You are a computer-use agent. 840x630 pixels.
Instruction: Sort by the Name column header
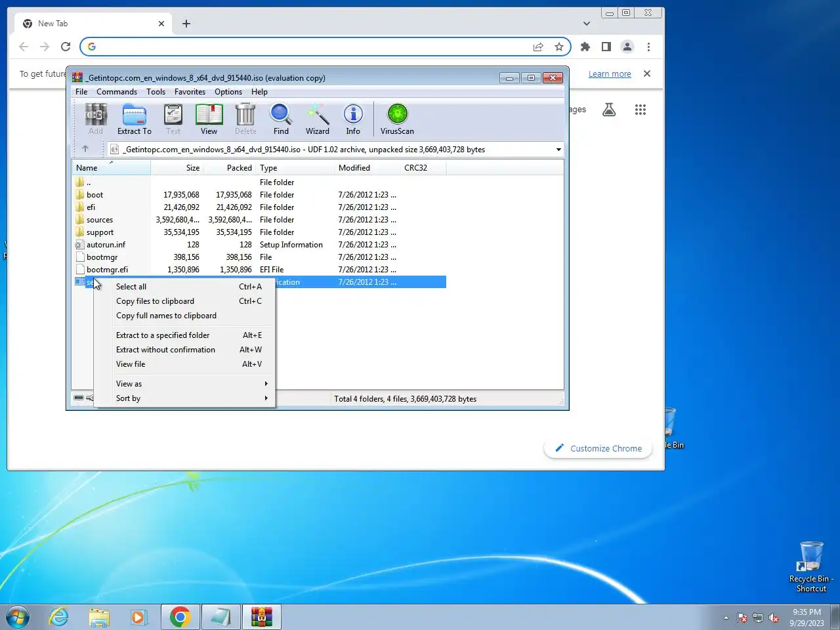pyautogui.click(x=111, y=168)
